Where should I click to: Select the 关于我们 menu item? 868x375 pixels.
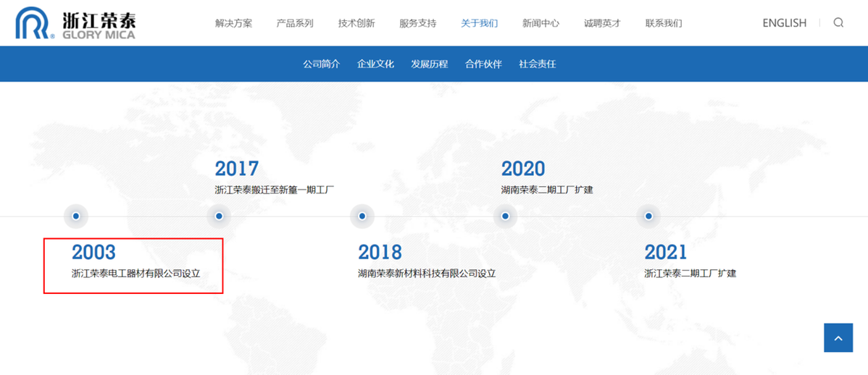[x=480, y=23]
